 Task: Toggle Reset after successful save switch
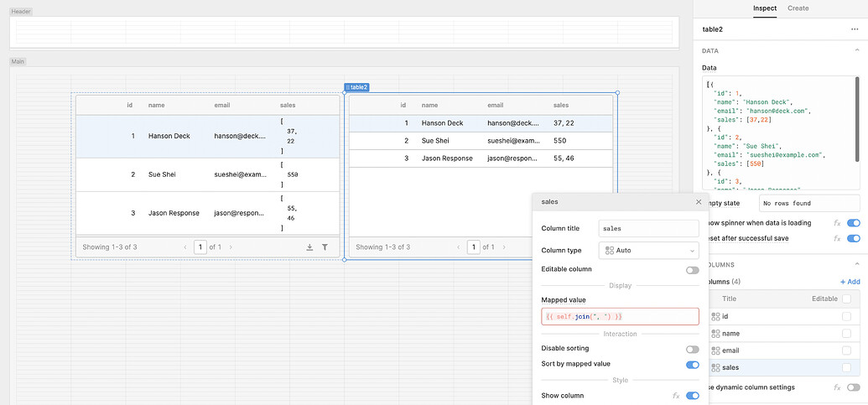pos(854,238)
